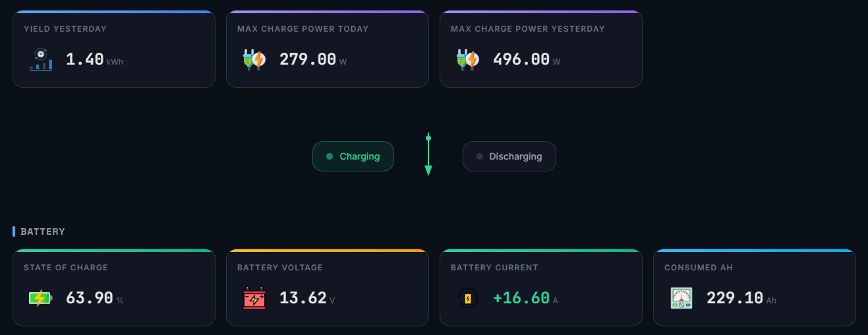The height and width of the screenshot is (335, 868).
Task: Click the 13.62 V battery voltage reading
Action: point(307,298)
